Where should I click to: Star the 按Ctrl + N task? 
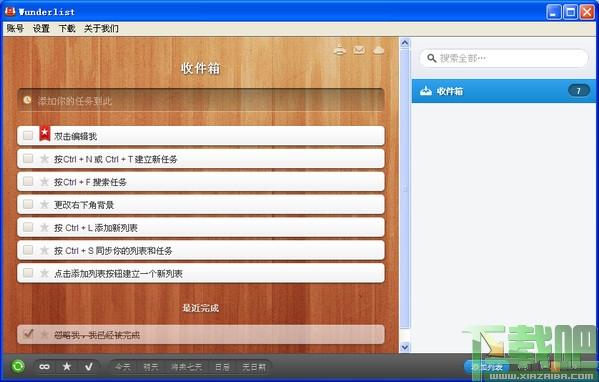click(44, 159)
